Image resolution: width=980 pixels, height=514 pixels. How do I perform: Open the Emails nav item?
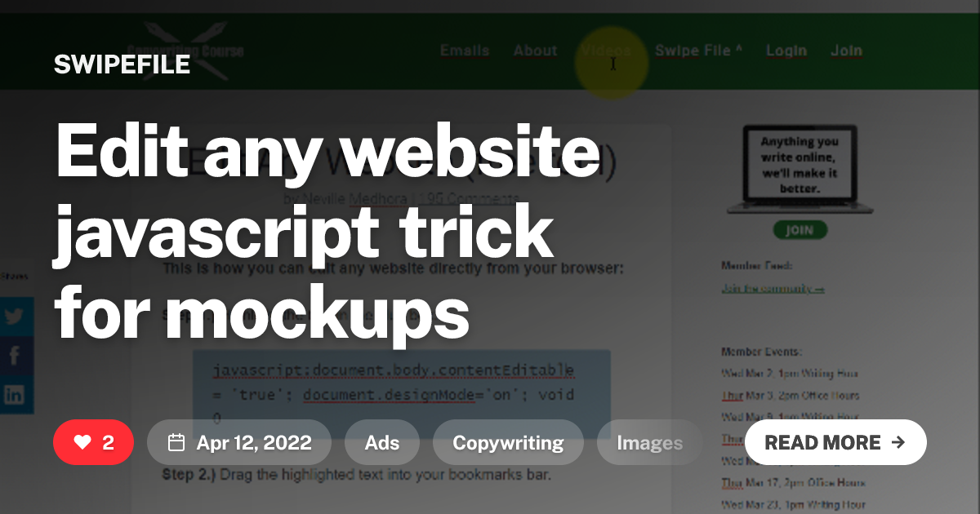coord(465,51)
